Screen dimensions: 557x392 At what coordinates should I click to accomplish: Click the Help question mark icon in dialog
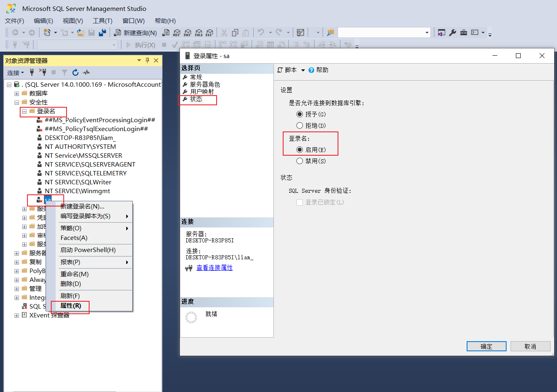click(x=311, y=70)
